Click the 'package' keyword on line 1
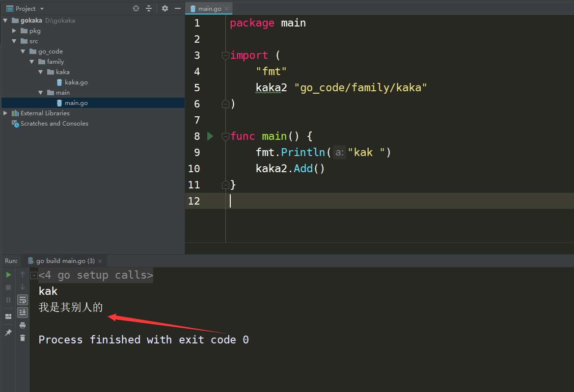574x392 pixels. click(x=252, y=23)
